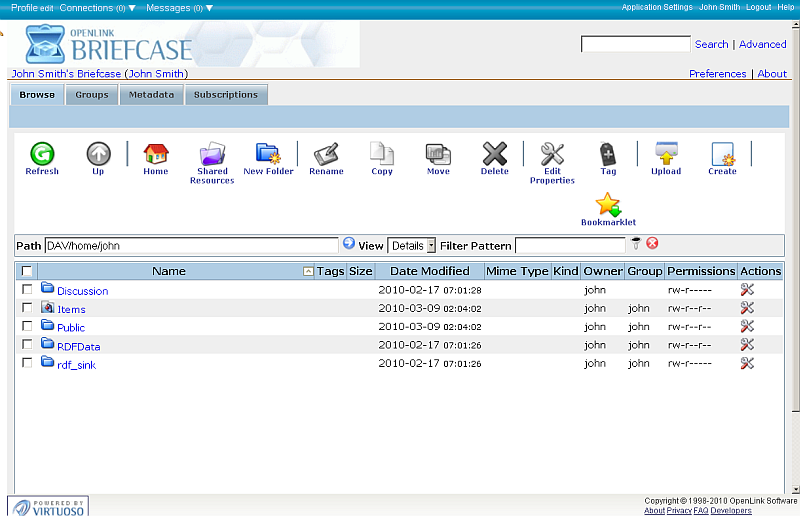Viewport: 800px width, 516px height.
Task: Check the box next to Discussion
Action: [x=27, y=290]
